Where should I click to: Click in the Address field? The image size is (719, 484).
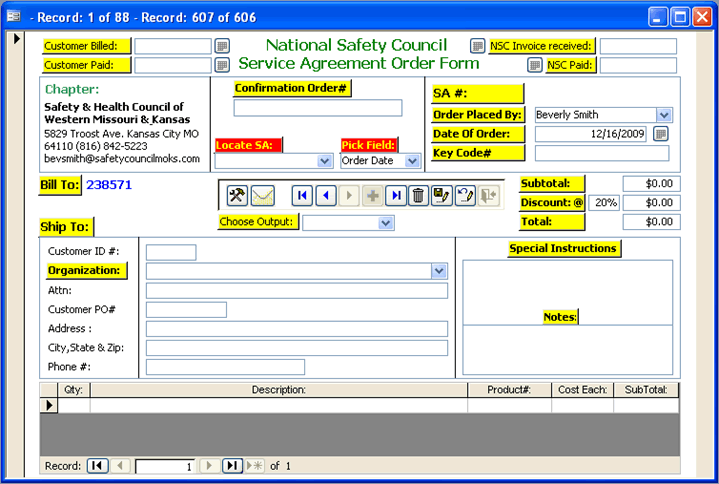[x=297, y=329]
